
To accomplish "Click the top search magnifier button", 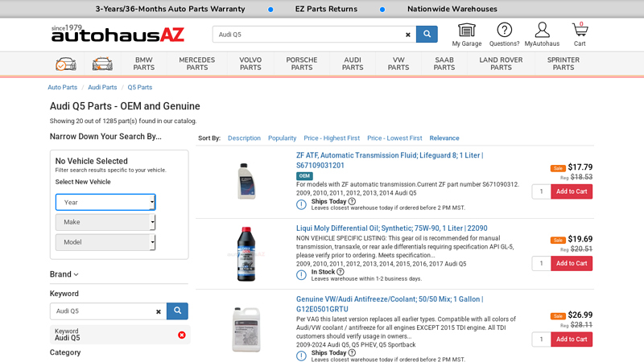I will click(427, 35).
